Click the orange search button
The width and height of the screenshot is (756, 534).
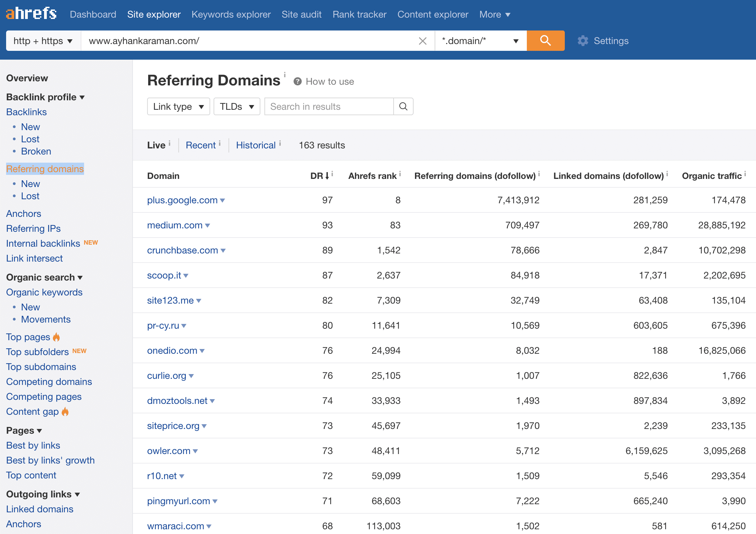[545, 41]
